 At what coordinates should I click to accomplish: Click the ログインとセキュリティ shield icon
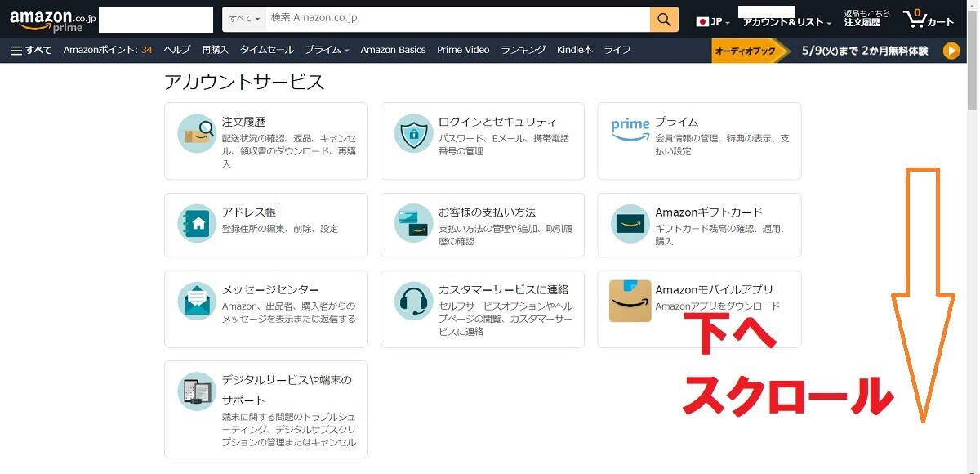pos(413,133)
